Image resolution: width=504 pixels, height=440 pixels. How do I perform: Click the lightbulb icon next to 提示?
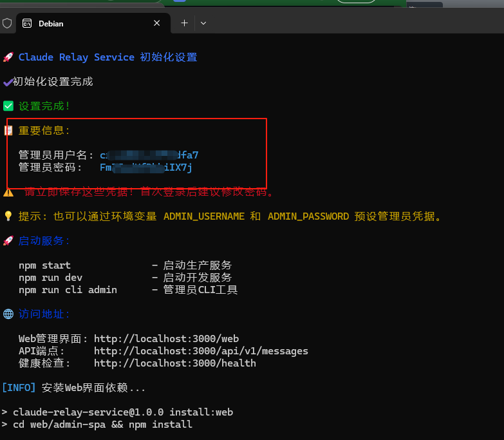pyautogui.click(x=8, y=216)
